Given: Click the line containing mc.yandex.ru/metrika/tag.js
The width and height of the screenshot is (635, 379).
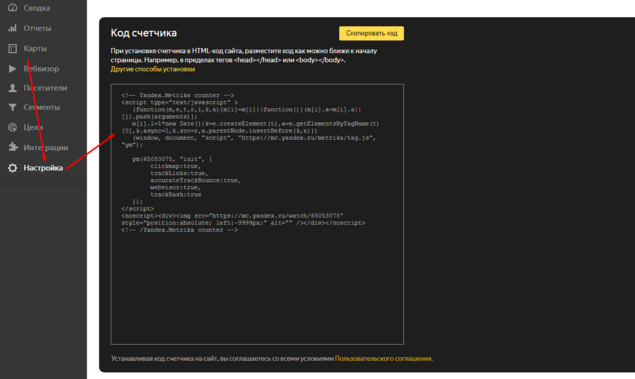Looking at the screenshot, I should coord(254,138).
